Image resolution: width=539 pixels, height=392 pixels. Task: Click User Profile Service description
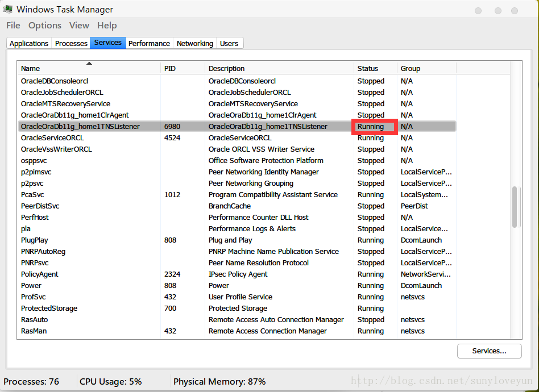[241, 297]
